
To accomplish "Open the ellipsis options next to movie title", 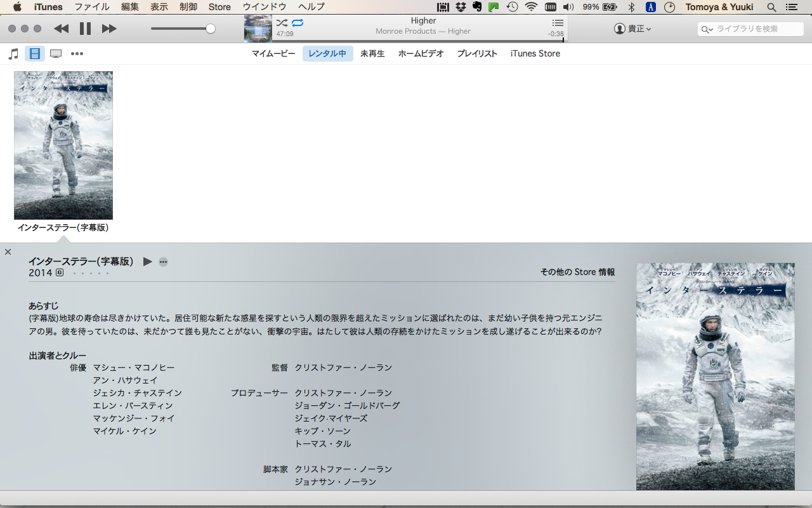I will pyautogui.click(x=163, y=262).
